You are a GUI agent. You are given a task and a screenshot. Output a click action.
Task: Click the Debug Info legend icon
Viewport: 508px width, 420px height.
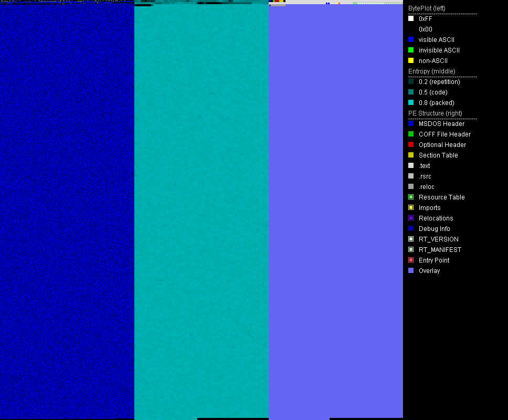(411, 228)
